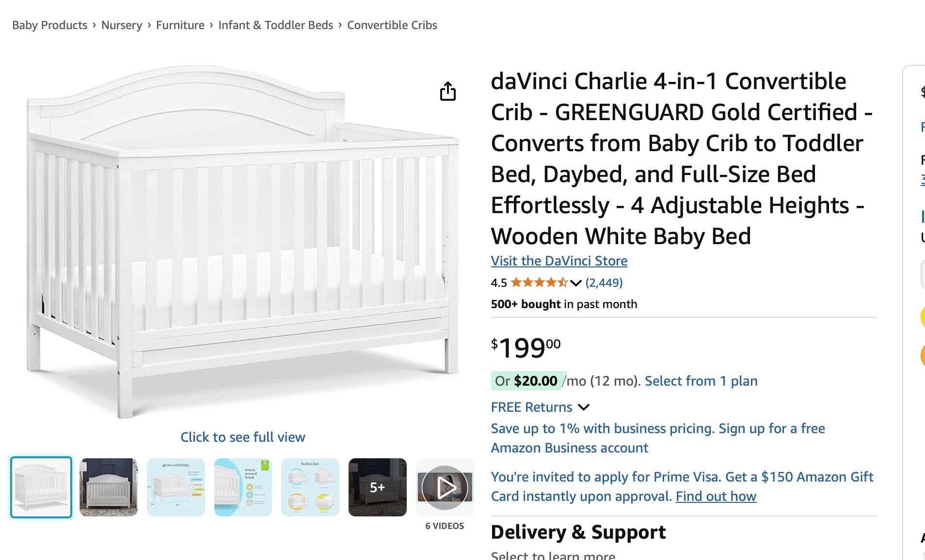Play the 6 VIDEOS thumbnail

click(444, 487)
